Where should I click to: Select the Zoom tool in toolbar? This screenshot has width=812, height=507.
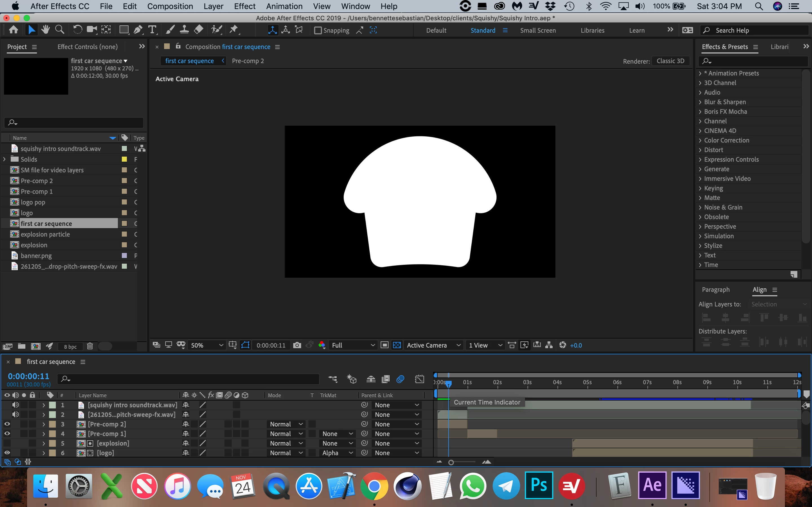tap(60, 30)
